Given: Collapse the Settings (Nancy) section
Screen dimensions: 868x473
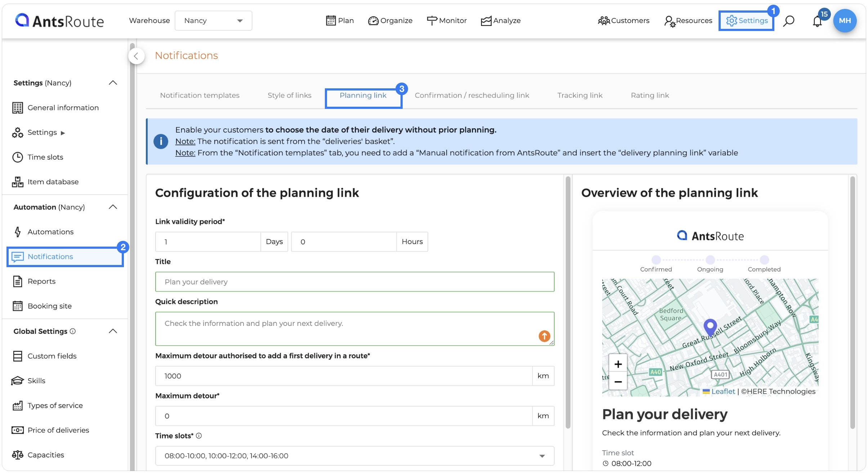Looking at the screenshot, I should 113,83.
